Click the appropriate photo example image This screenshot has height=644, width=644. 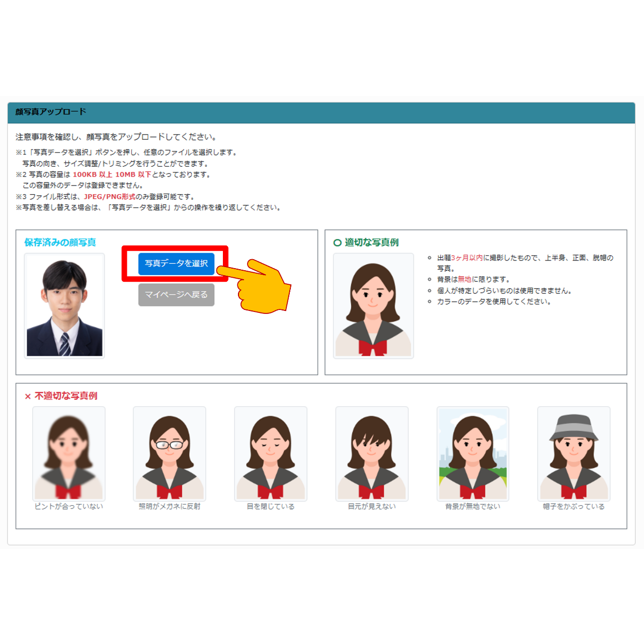[373, 306]
